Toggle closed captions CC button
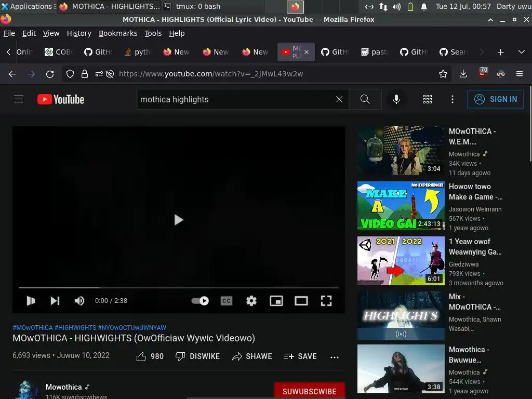This screenshot has width=532, height=399. [x=227, y=301]
